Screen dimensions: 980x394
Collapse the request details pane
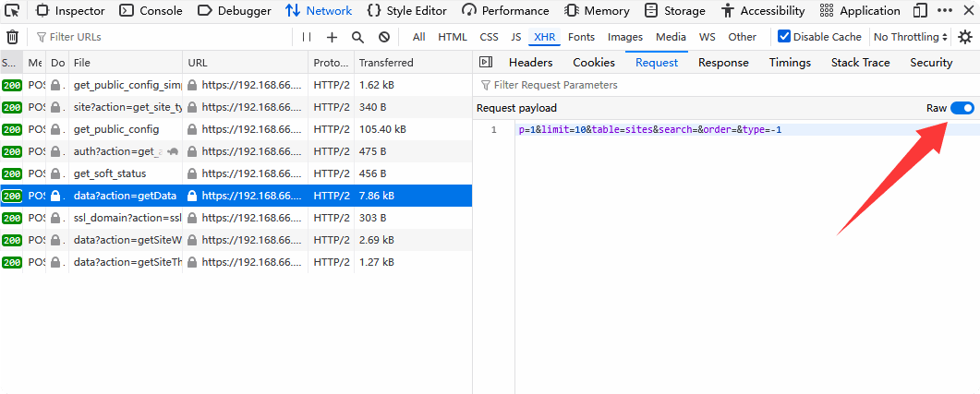pos(486,63)
